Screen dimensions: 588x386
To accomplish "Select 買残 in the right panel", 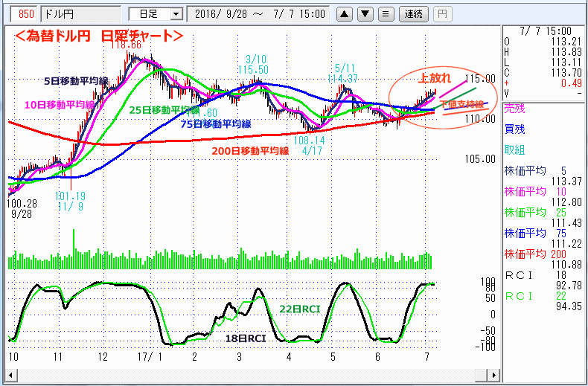I will click(514, 128).
